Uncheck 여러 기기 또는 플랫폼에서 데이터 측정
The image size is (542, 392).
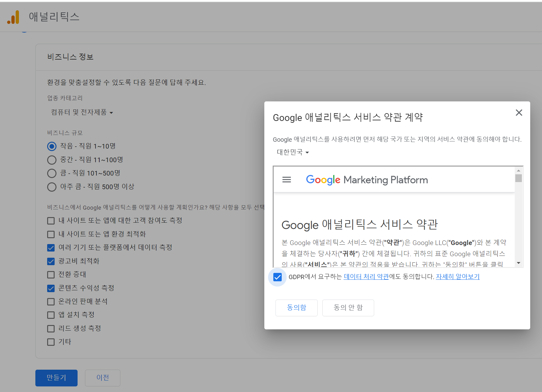[51, 248]
